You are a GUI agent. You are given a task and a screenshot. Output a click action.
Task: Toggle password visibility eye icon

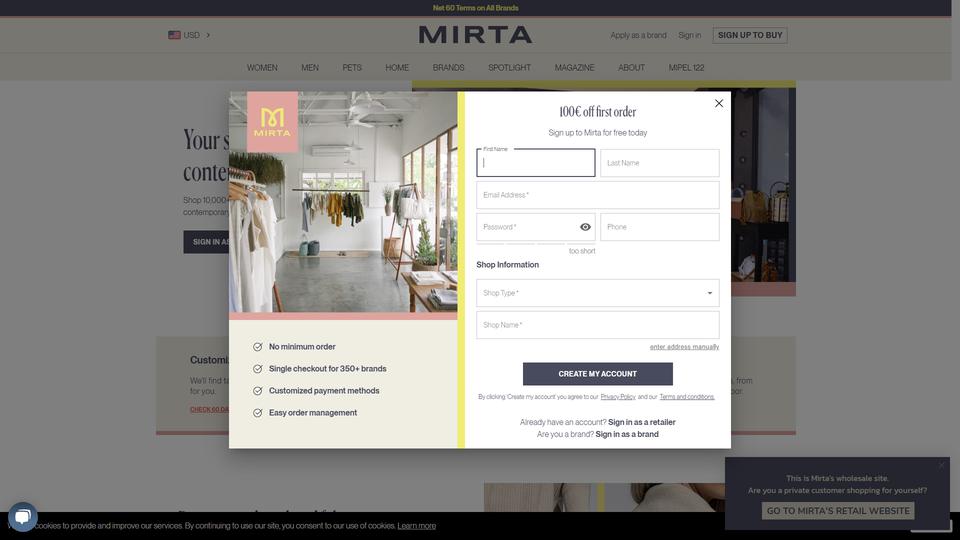pyautogui.click(x=585, y=227)
